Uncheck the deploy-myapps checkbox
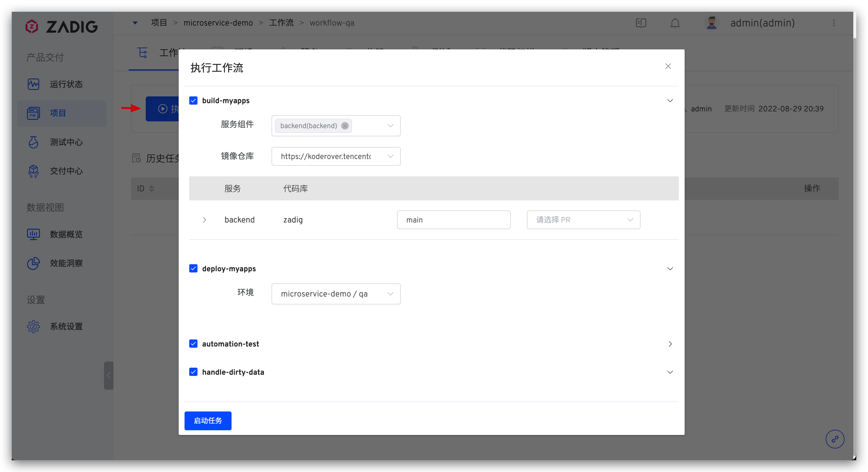 [x=193, y=268]
